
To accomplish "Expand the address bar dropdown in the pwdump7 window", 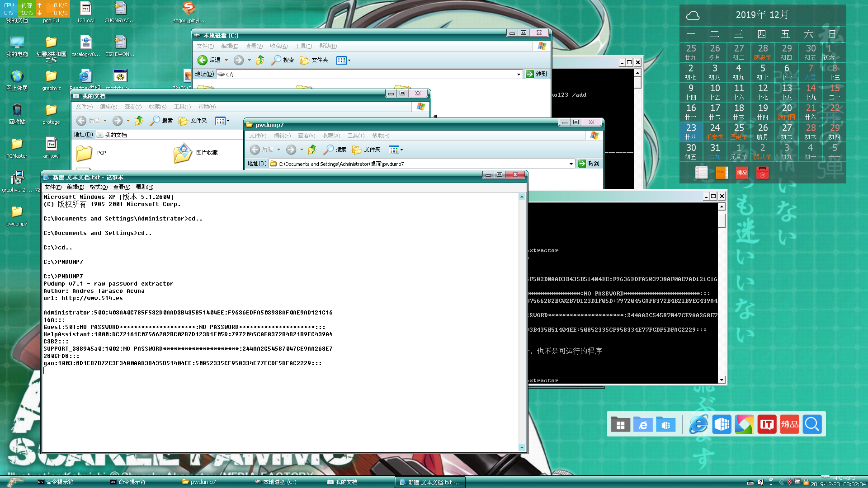I will click(x=571, y=164).
